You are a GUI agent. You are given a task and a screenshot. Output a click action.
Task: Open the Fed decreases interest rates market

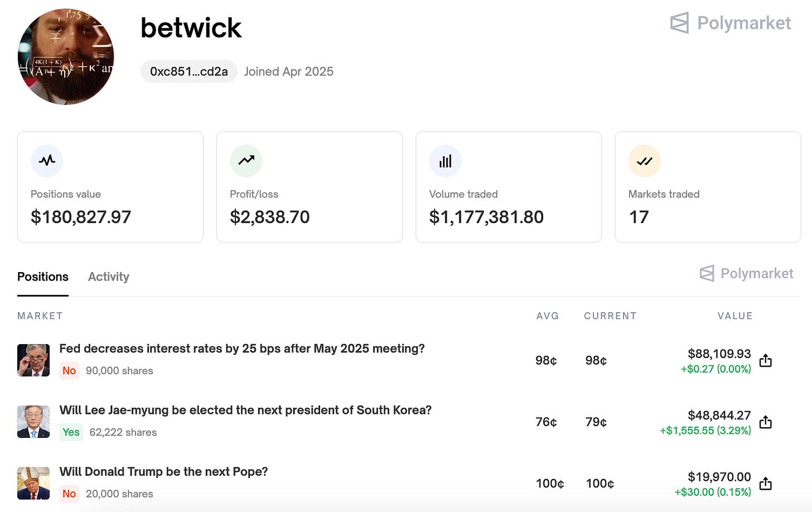tap(241, 349)
